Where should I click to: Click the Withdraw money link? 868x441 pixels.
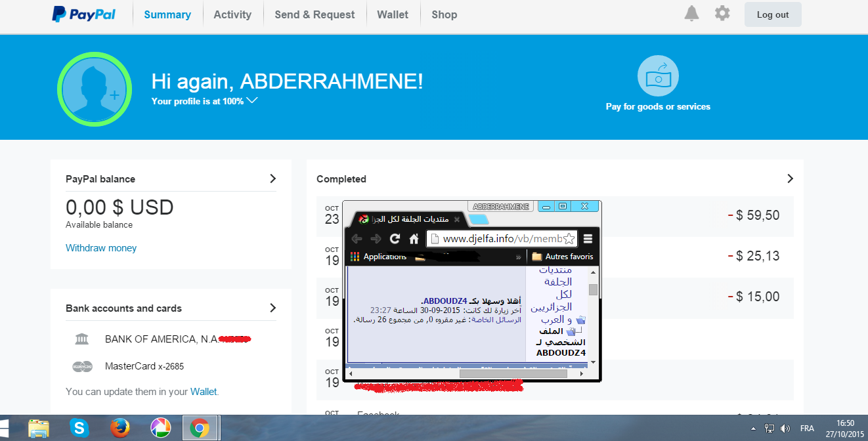click(101, 248)
